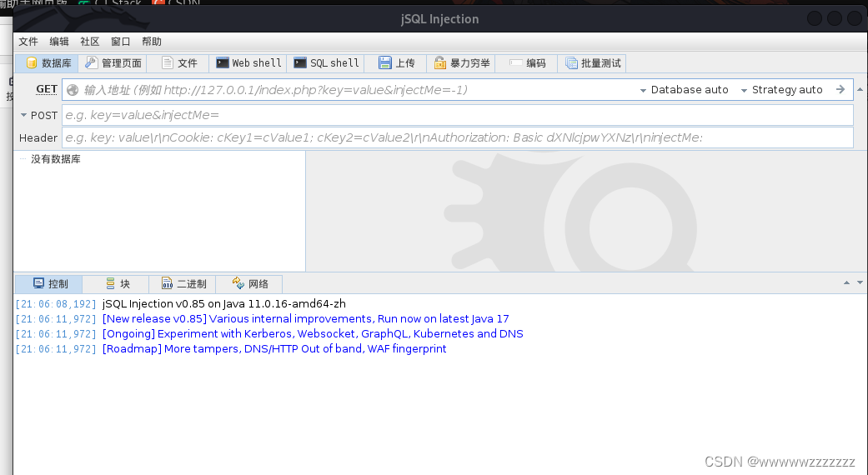
Task: Open the 窗口 window menu
Action: (x=120, y=42)
